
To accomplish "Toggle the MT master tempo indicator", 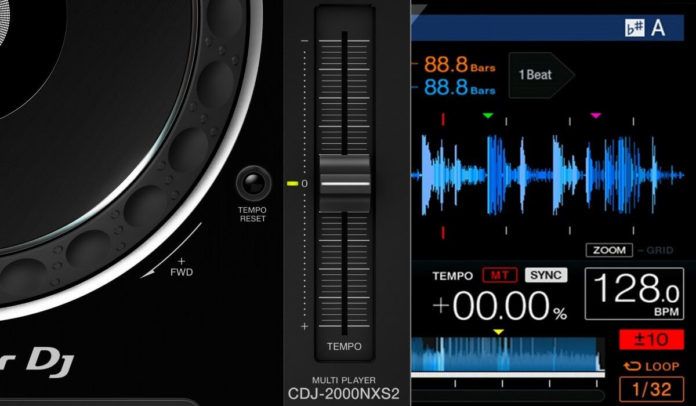I will click(x=500, y=276).
